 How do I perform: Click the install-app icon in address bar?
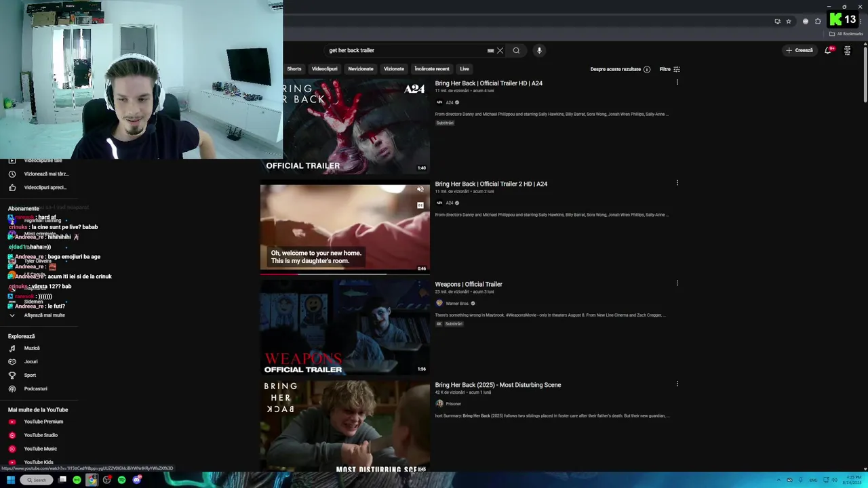777,21
